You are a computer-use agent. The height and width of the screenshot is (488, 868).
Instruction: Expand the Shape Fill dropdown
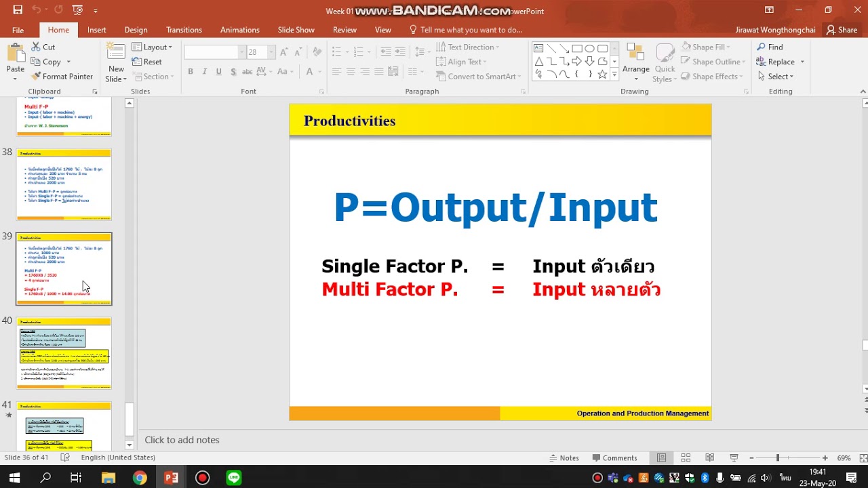point(705,47)
